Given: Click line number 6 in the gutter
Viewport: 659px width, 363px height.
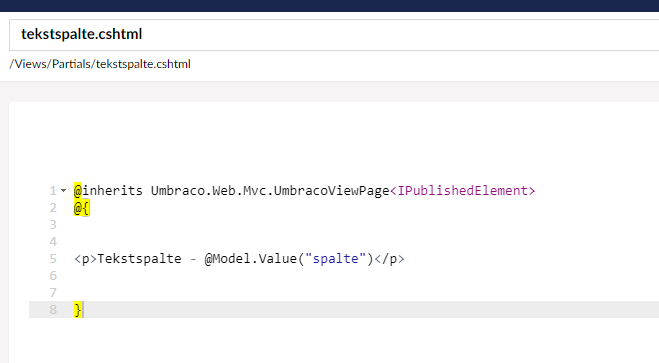Looking at the screenshot, I should (x=53, y=276).
